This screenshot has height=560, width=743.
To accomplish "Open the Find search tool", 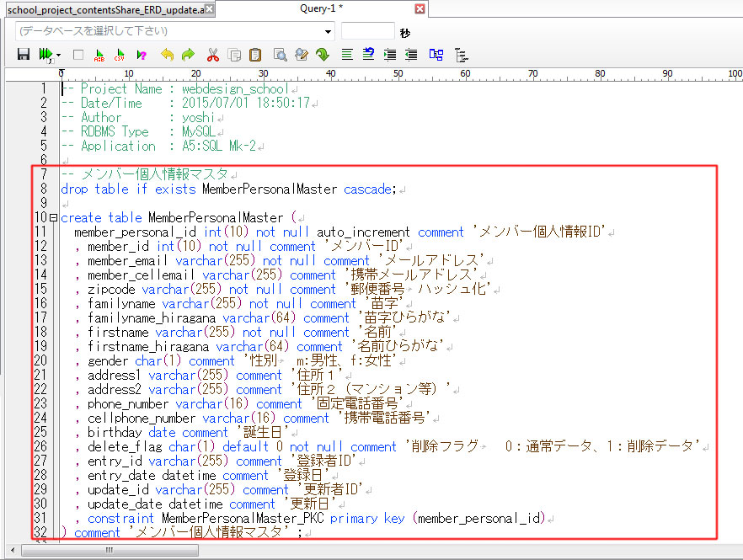I will [x=281, y=55].
